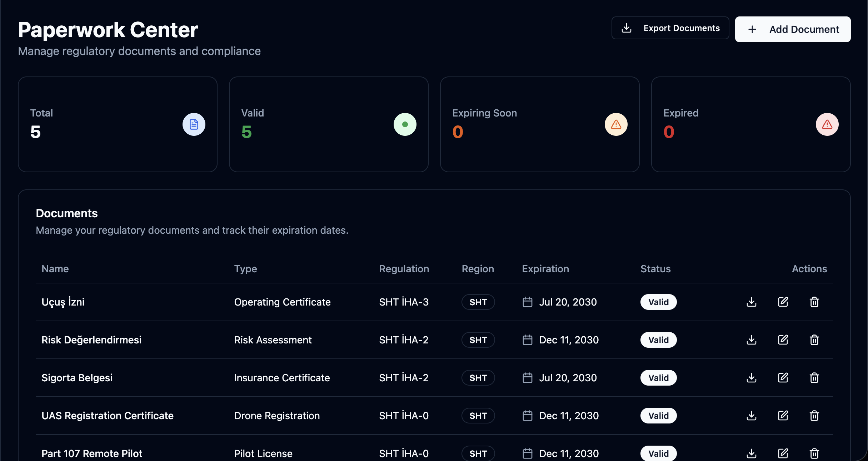This screenshot has height=461, width=868.
Task: Click Valid badge in Risk Değerlendirmesi row
Action: (658, 340)
